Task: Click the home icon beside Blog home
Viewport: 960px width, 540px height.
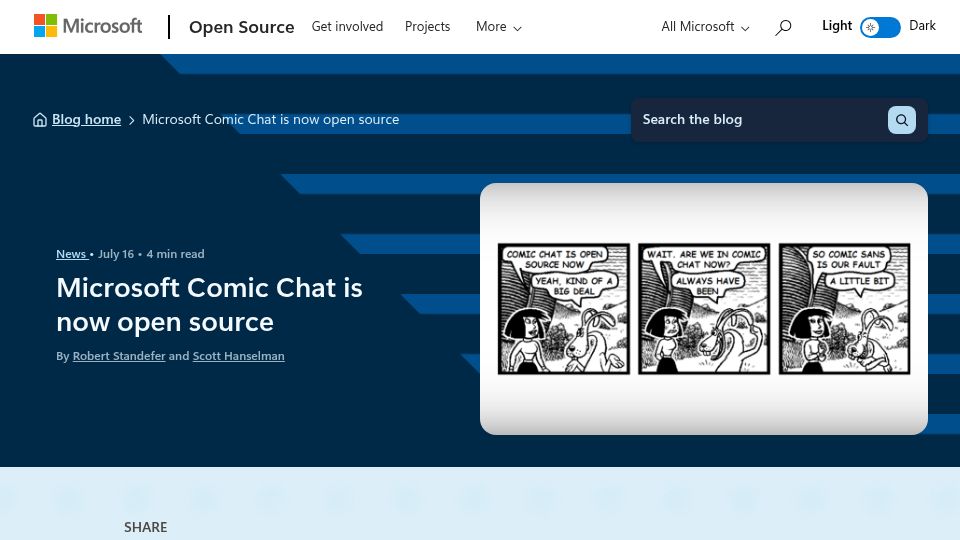Action: [x=40, y=119]
